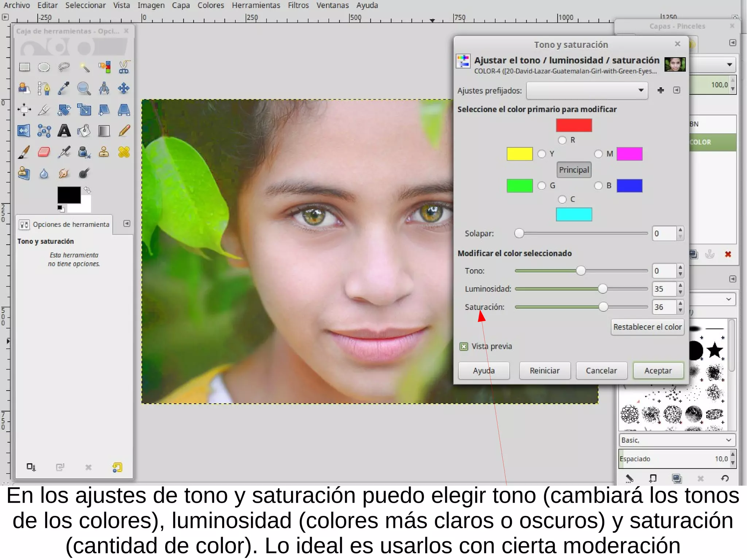
Task: Choose the B blue primary color radio
Action: click(599, 186)
